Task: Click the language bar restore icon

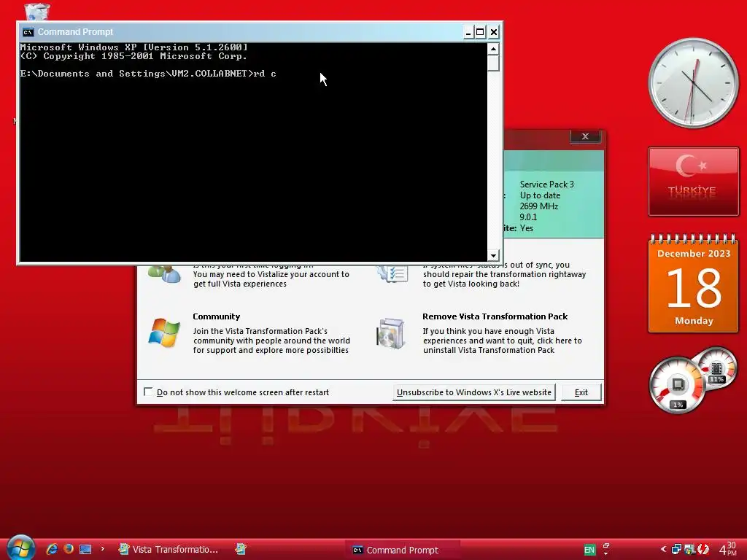Action: (x=606, y=545)
